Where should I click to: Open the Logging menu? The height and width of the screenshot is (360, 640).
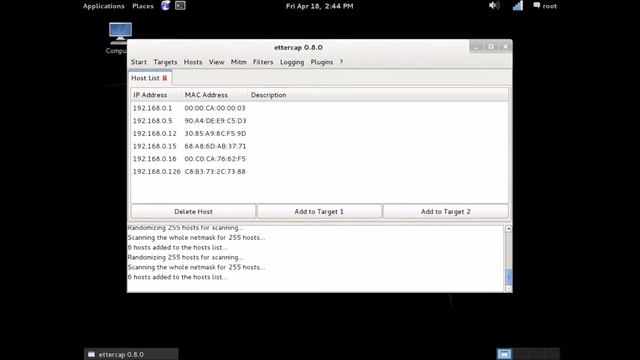[x=292, y=62]
